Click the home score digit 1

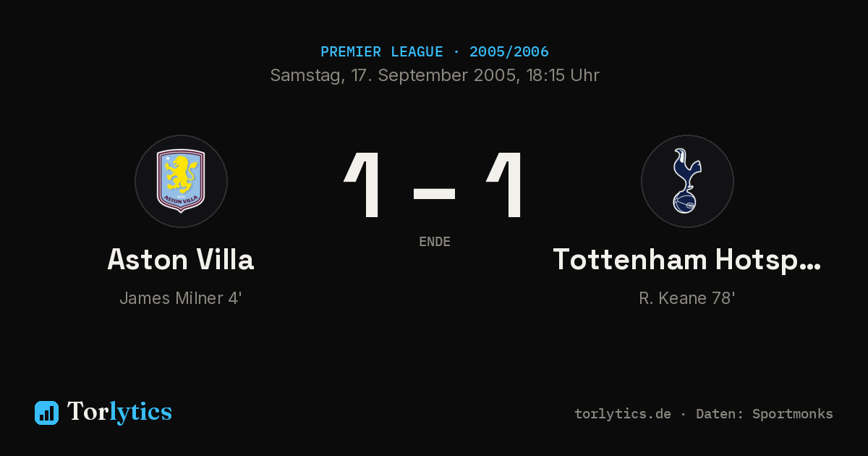pyautogui.click(x=363, y=185)
